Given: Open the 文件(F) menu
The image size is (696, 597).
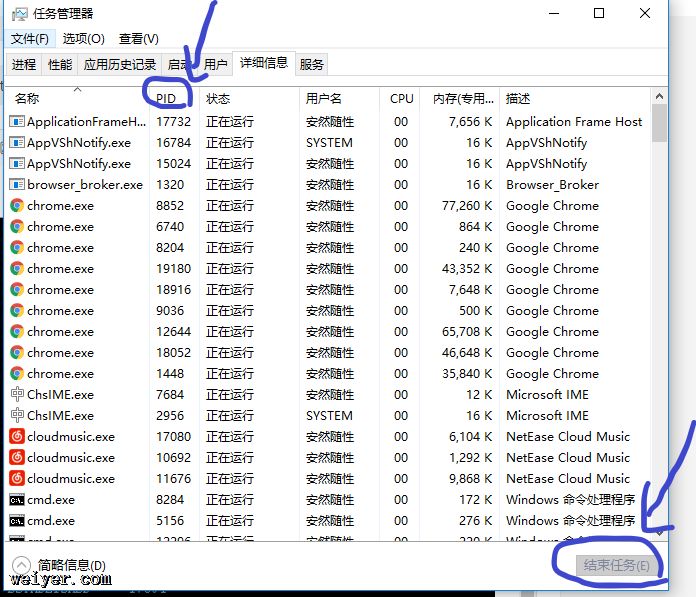Looking at the screenshot, I should click(30, 39).
